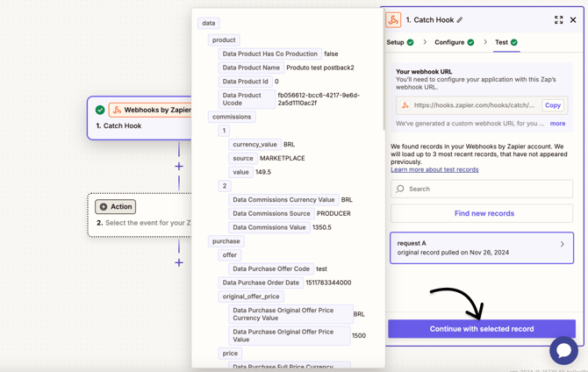Screen dimensions: 588x372
Task: Add a step below the Action with plus
Action: point(179,262)
